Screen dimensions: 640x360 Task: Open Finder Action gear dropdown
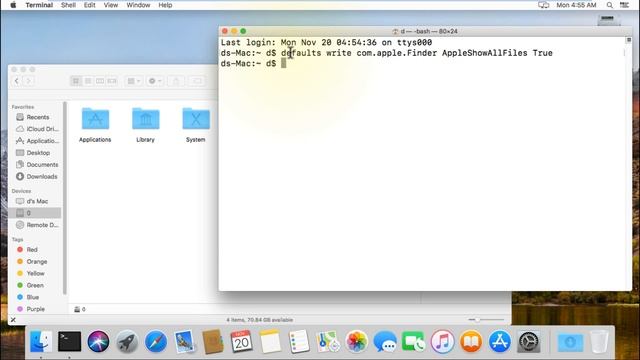tap(155, 81)
